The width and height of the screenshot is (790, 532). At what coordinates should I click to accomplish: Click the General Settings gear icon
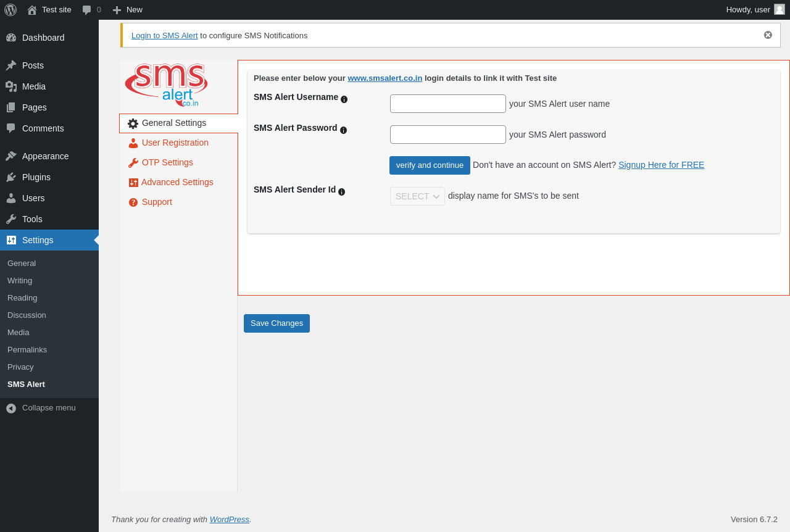tap(133, 123)
